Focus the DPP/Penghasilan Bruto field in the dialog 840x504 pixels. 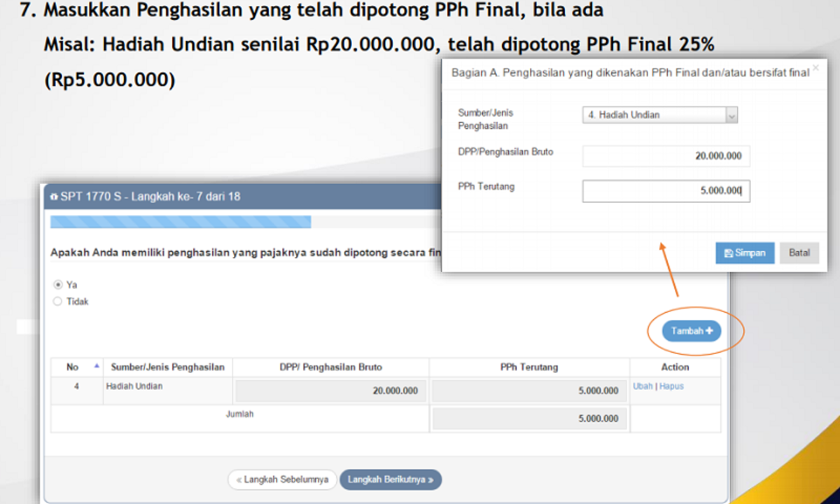(665, 156)
